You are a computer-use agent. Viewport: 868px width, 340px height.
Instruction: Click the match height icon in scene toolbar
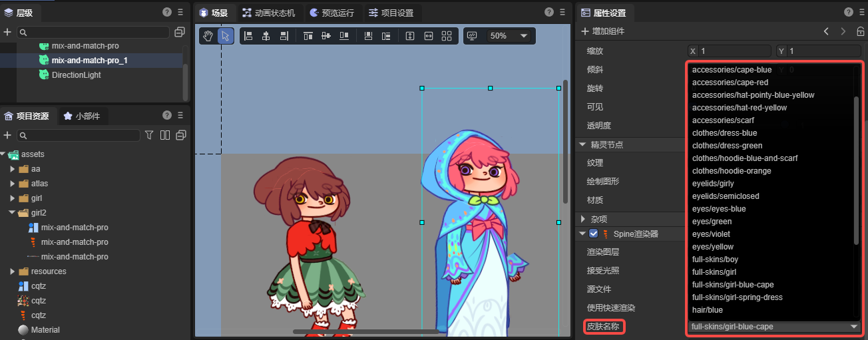coord(410,36)
